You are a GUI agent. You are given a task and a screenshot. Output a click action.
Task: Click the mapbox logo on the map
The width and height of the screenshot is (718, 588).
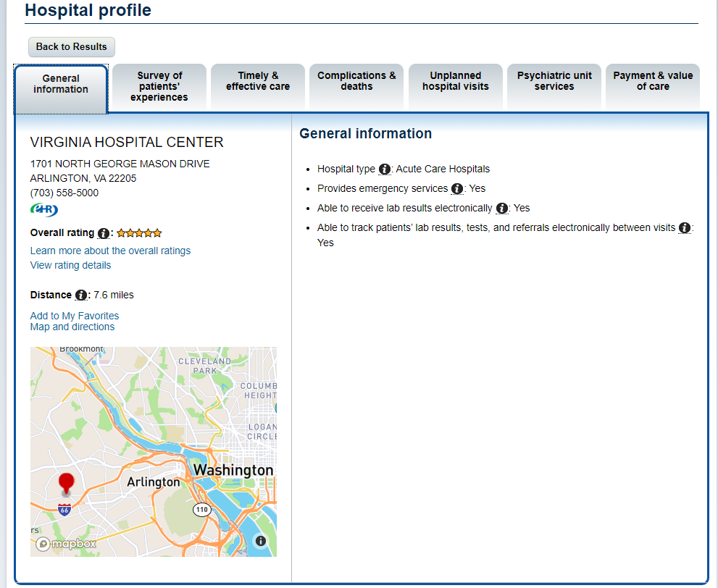click(67, 544)
